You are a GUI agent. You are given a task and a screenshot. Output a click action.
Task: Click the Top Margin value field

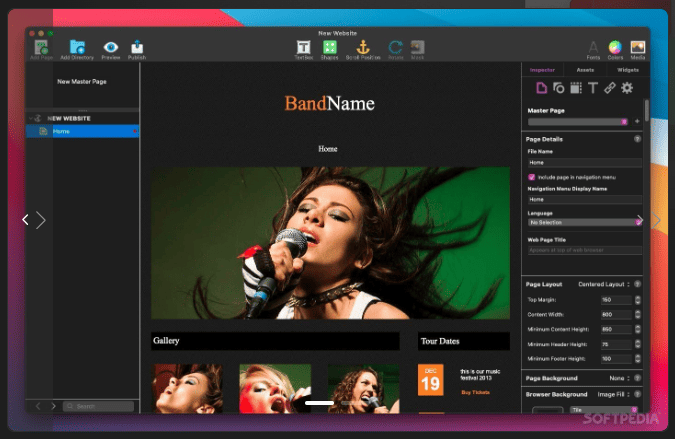click(616, 300)
